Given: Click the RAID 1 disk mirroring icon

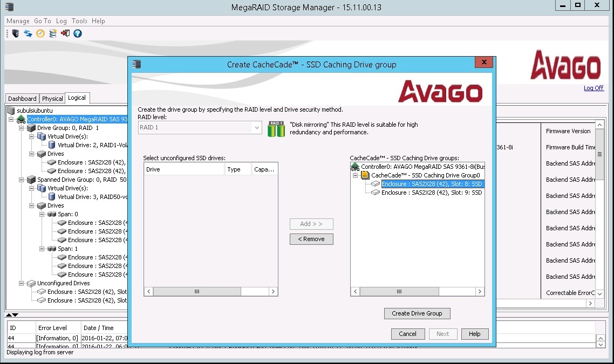Looking at the screenshot, I should [276, 128].
